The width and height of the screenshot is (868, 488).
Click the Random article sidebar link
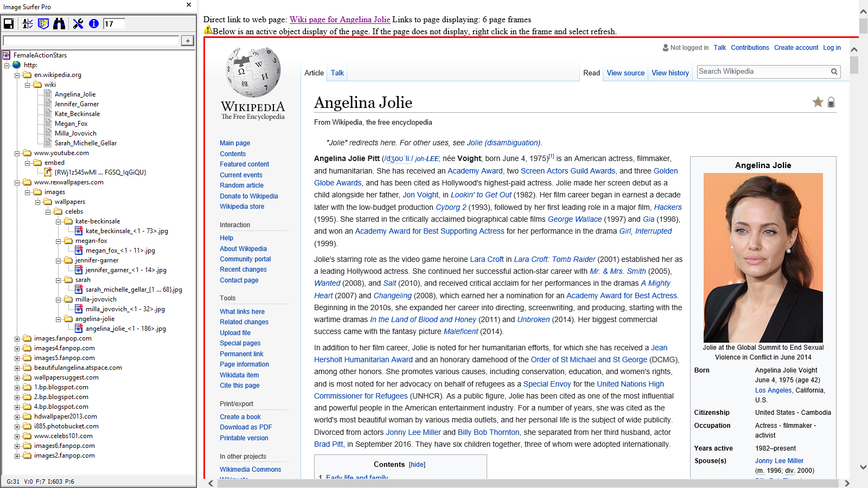241,185
